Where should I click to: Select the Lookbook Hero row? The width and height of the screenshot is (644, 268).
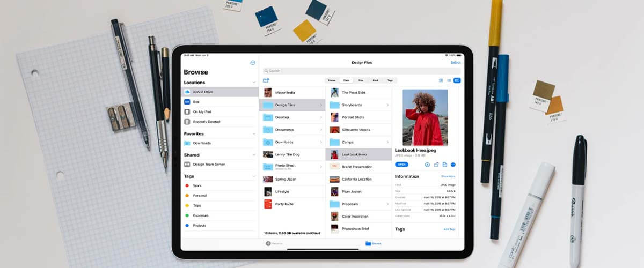[x=358, y=154]
